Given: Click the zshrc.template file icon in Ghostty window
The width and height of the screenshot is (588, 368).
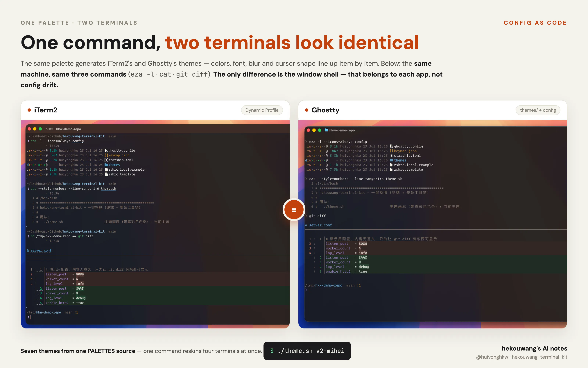Looking at the screenshot, I should click(x=391, y=169).
